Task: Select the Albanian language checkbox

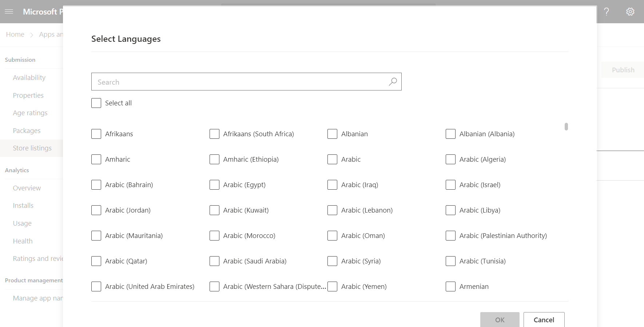Action: (x=332, y=134)
